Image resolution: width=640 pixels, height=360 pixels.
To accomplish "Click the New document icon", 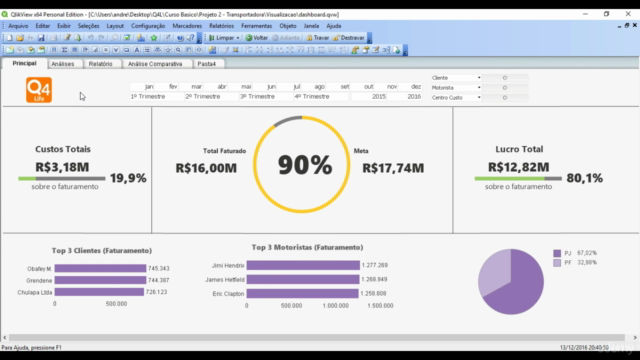I will tap(10, 38).
